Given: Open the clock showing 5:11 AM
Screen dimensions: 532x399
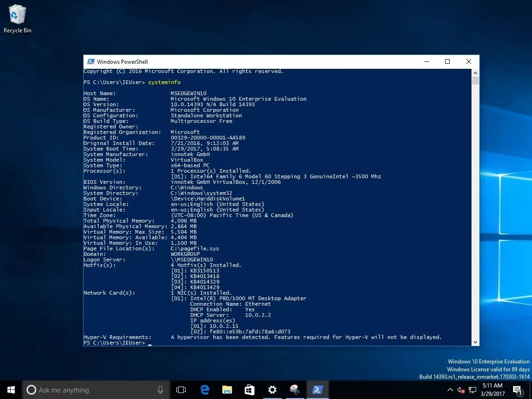Looking at the screenshot, I should 493,389.
